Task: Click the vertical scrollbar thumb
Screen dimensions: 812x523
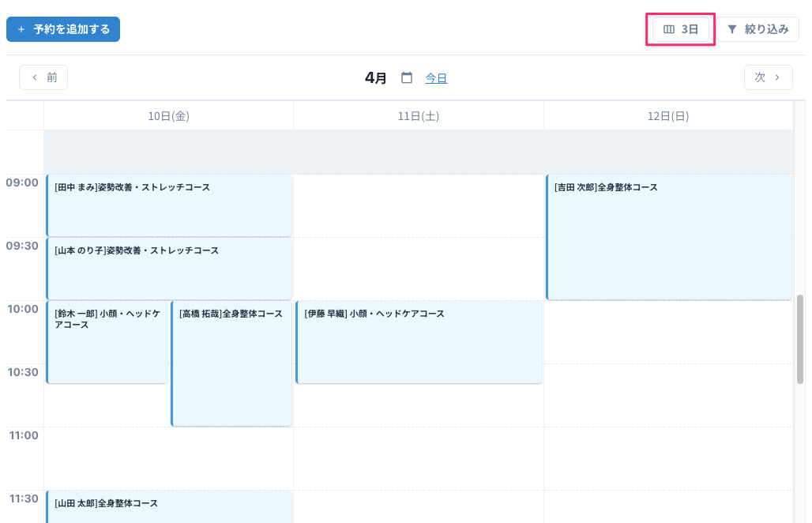Action: pos(800,340)
